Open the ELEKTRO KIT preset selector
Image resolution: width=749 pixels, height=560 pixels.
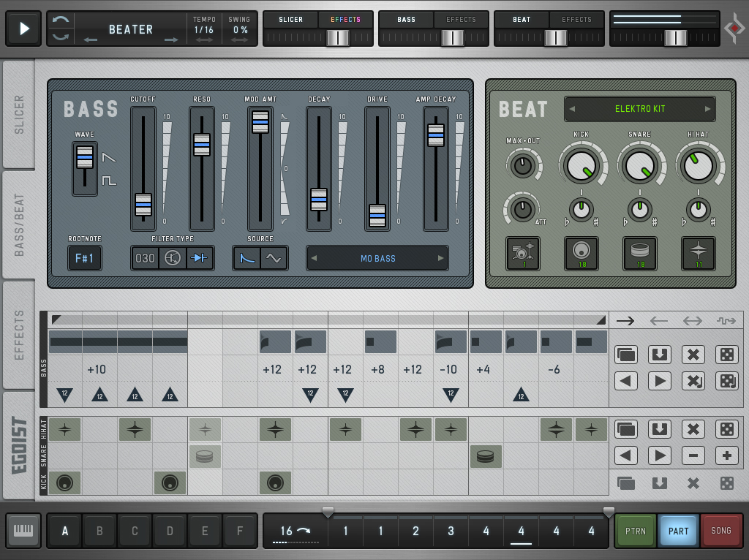pyautogui.click(x=640, y=109)
